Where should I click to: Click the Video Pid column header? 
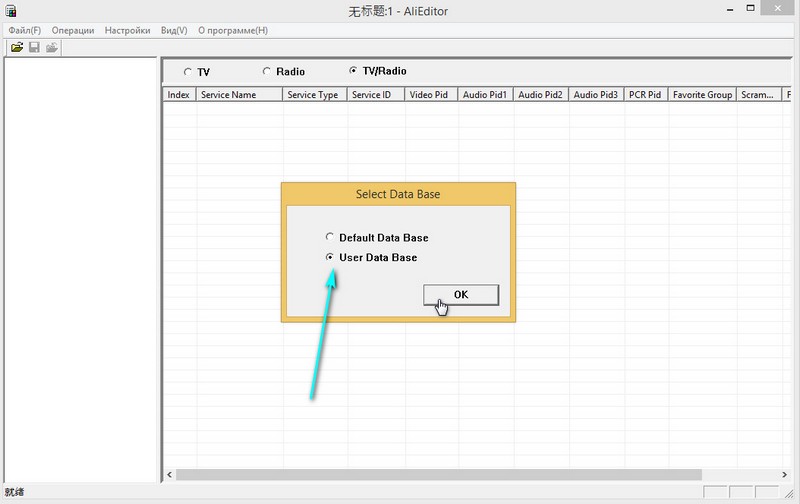432,94
